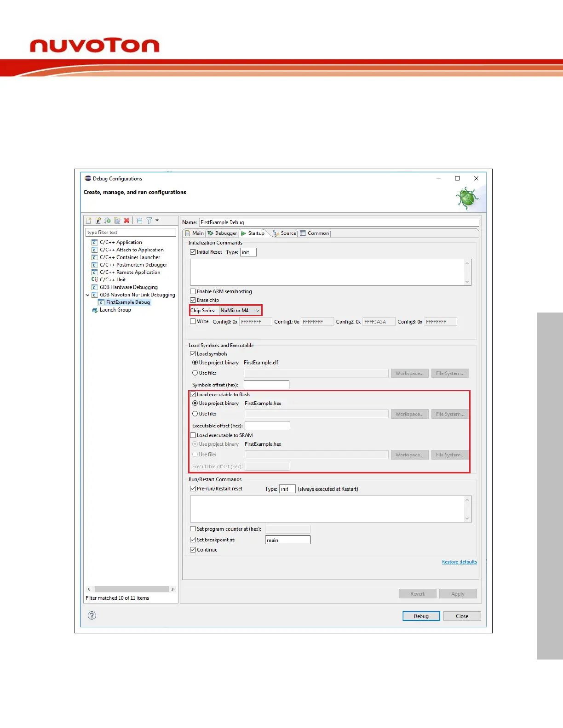Choose Use file radio under Load symbols
This screenshot has width=563, height=728.
[195, 373]
